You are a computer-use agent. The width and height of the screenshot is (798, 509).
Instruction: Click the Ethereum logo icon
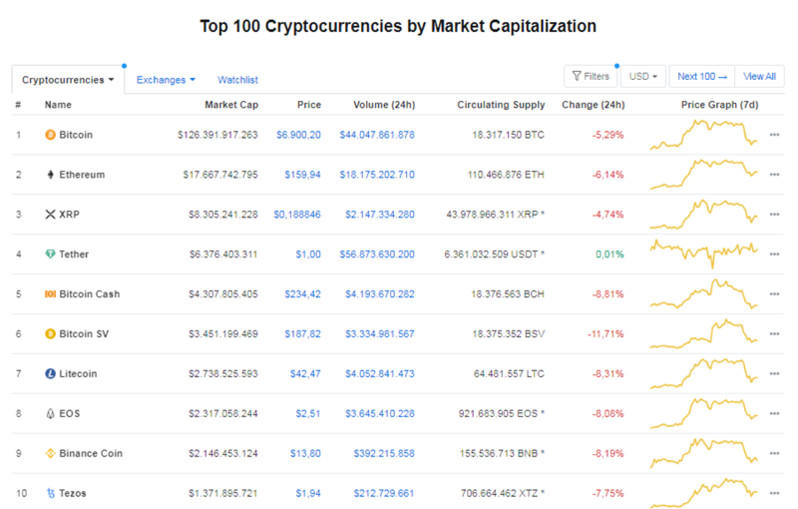pos(50,175)
